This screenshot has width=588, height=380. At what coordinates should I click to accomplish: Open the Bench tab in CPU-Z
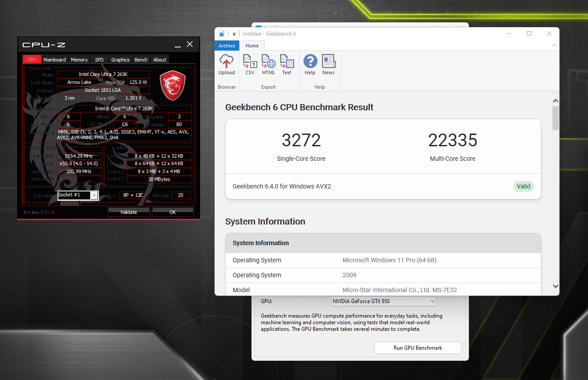tap(141, 59)
